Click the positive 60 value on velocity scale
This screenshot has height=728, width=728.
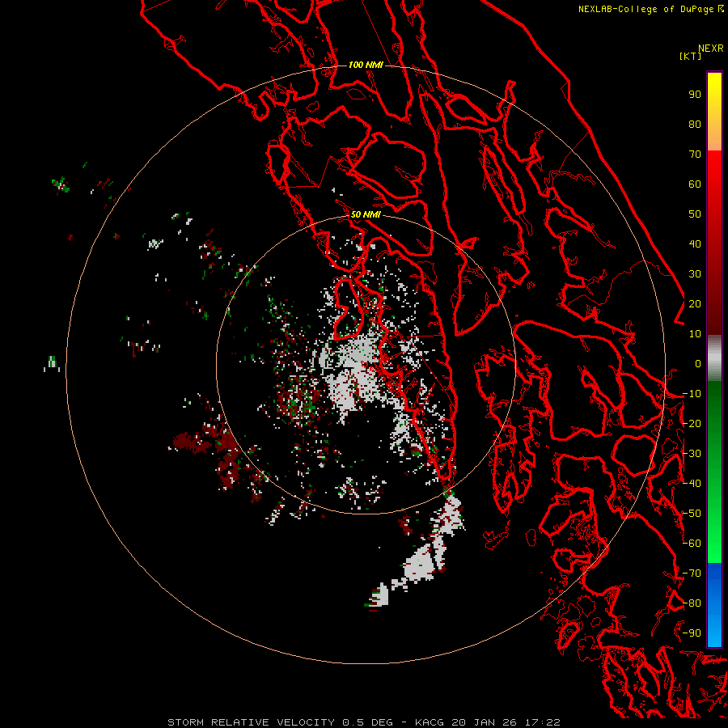695,184
